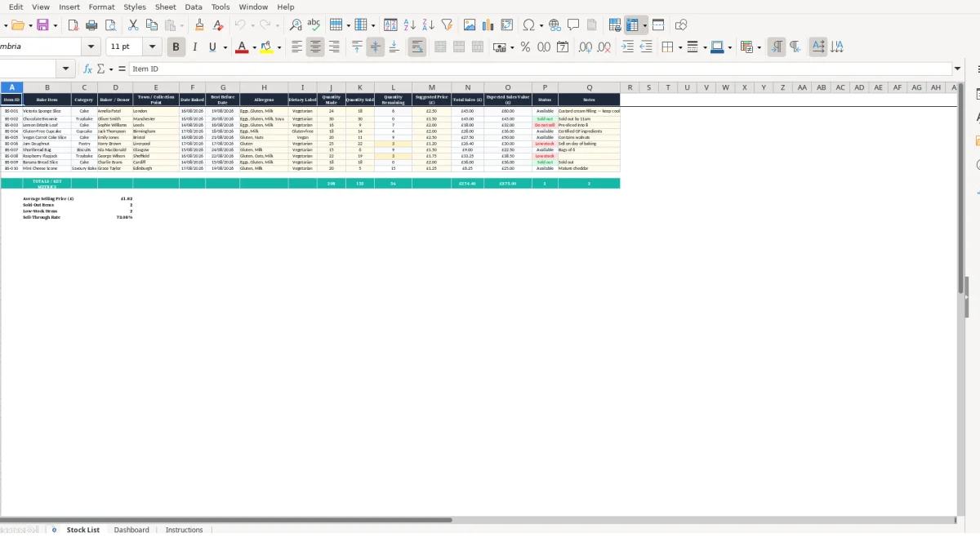
Task: Expand the formula bar
Action: (958, 69)
